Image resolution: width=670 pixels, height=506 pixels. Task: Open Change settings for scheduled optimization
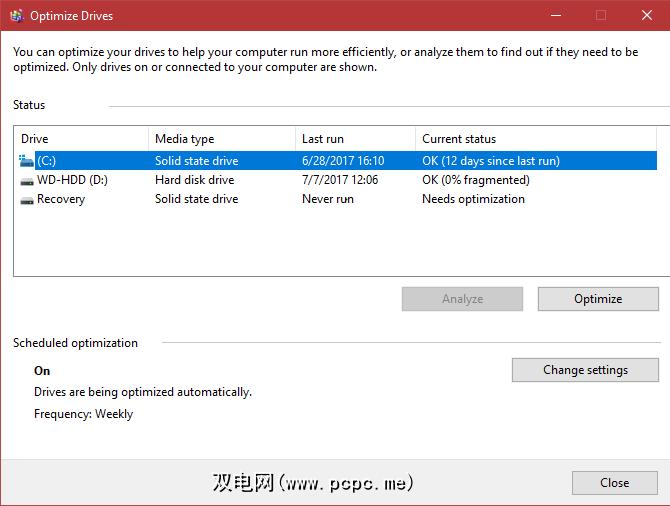coord(585,370)
